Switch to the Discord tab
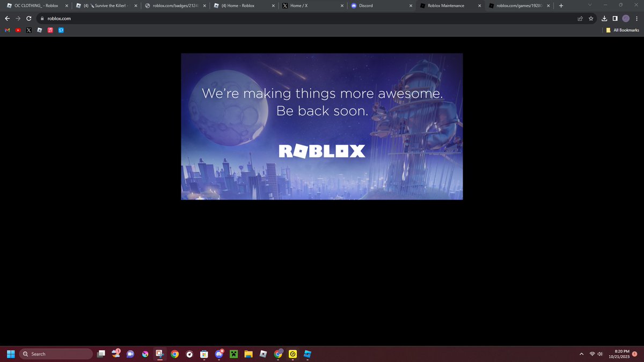Screen dimensions: 644x362 click(x=381, y=6)
